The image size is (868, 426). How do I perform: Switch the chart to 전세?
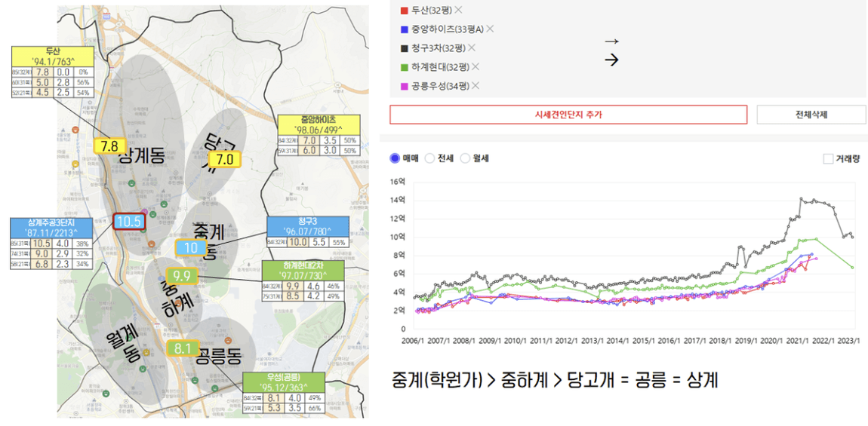[430, 158]
